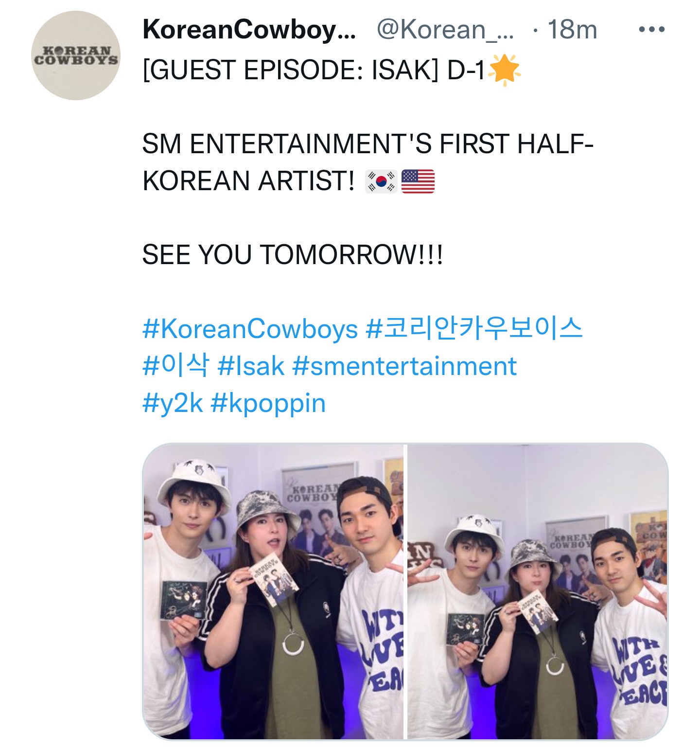Click the GUEST EPISODE: ISAK tweet text
The height and width of the screenshot is (750, 700).
click(x=314, y=70)
